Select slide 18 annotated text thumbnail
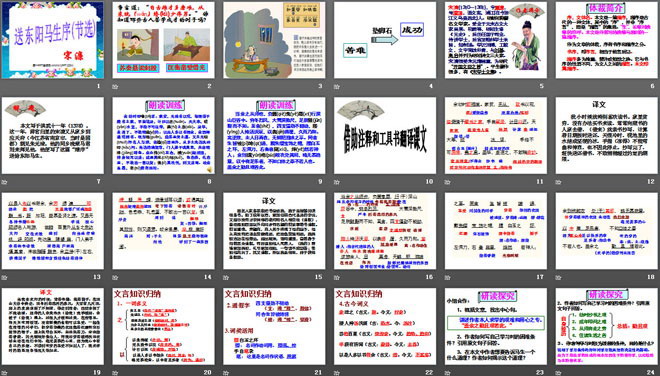Image resolution: width=660 pixels, height=376 pixels. click(x=607, y=231)
